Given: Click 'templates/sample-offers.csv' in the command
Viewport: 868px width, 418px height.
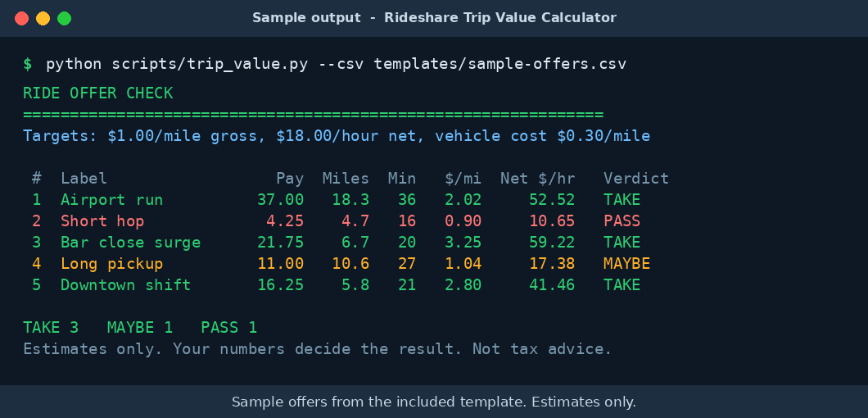Looking at the screenshot, I should point(500,64).
